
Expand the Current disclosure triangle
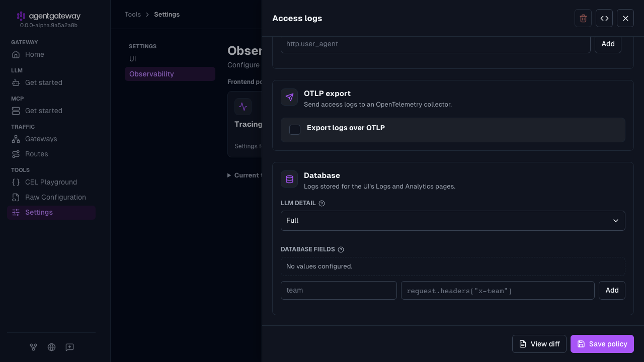point(229,175)
